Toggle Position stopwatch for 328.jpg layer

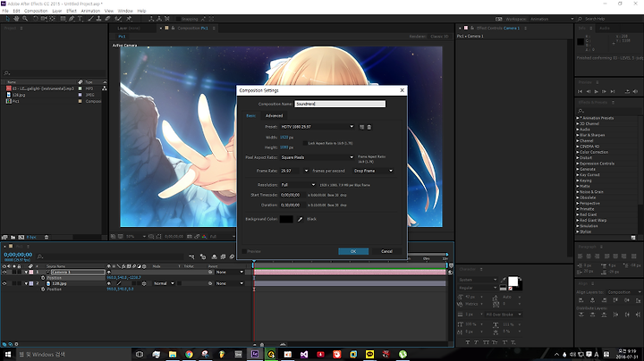coord(43,290)
